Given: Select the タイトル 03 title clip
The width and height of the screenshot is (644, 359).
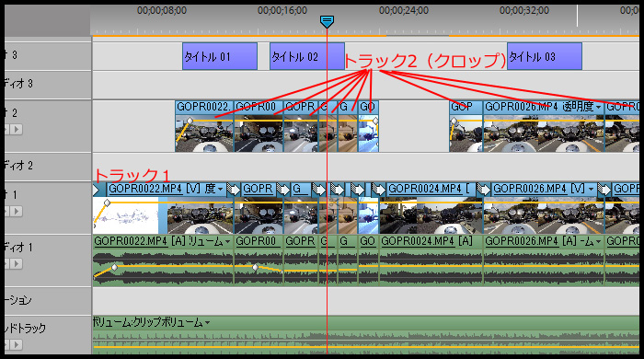Looking at the screenshot, I should [545, 56].
